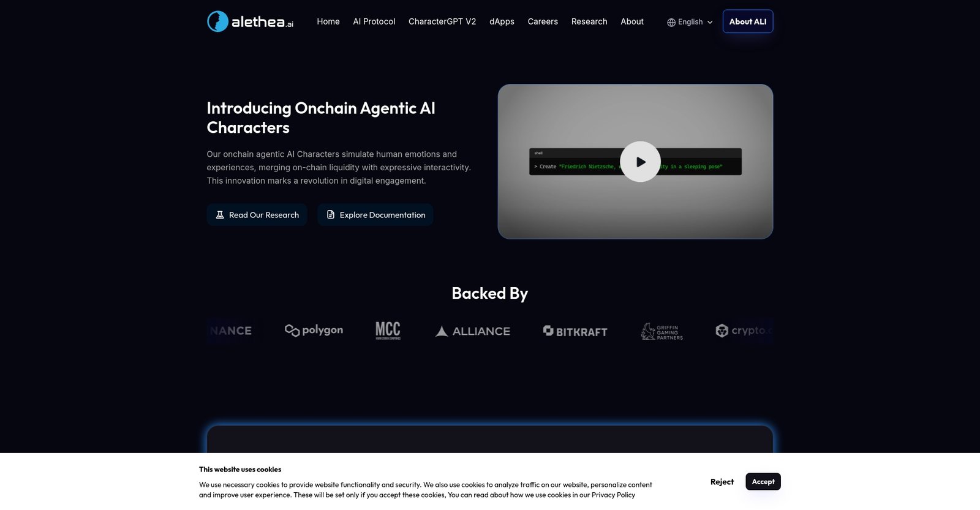Image resolution: width=980 pixels, height=510 pixels.
Task: Open the Home nav item
Action: click(x=328, y=21)
